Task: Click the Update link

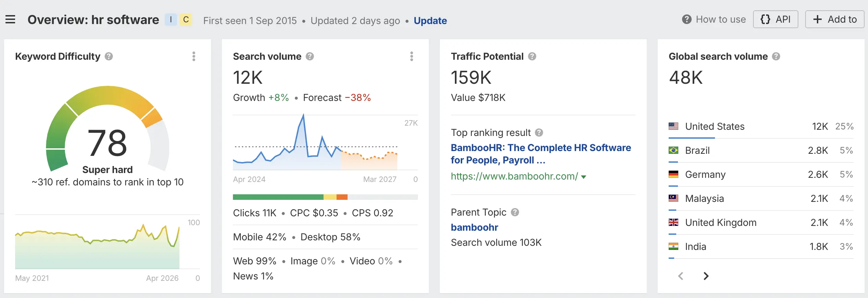Action: 430,21
